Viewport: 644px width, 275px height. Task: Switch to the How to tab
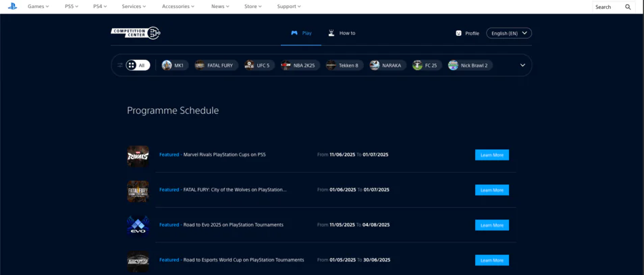(342, 33)
